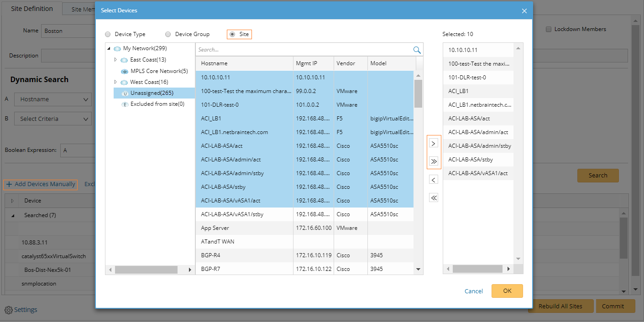Select Unassigned(265) in the site tree
This screenshot has width=644, height=322.
tap(152, 93)
